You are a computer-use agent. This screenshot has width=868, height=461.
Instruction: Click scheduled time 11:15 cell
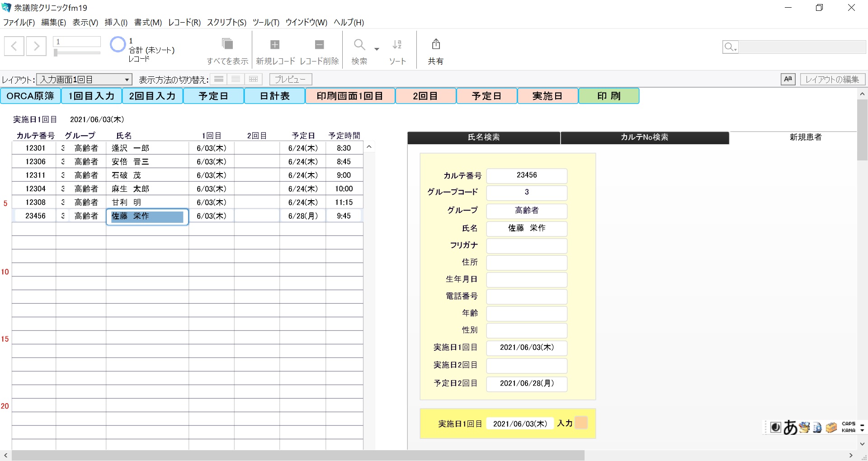[344, 202]
